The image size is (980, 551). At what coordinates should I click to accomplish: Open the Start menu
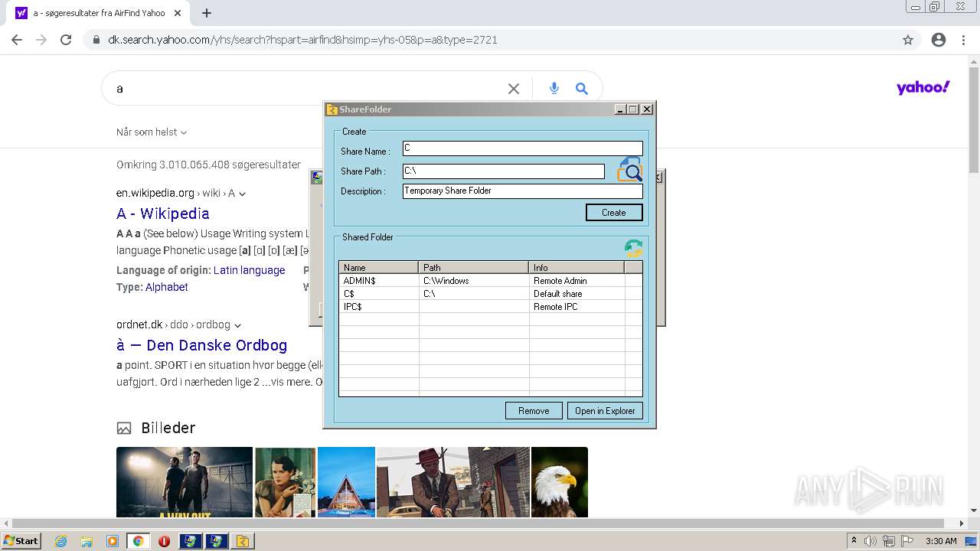[21, 541]
